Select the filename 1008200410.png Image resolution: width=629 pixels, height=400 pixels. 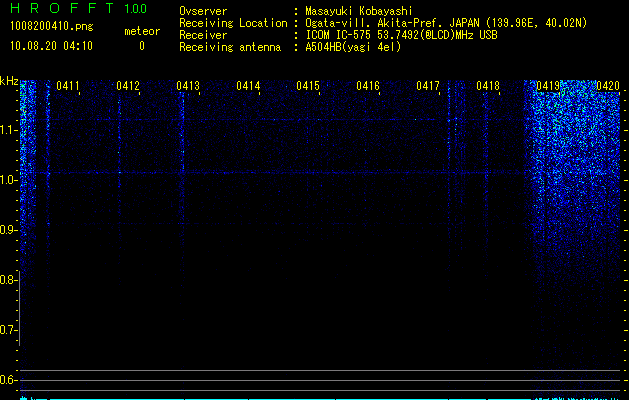(52, 27)
